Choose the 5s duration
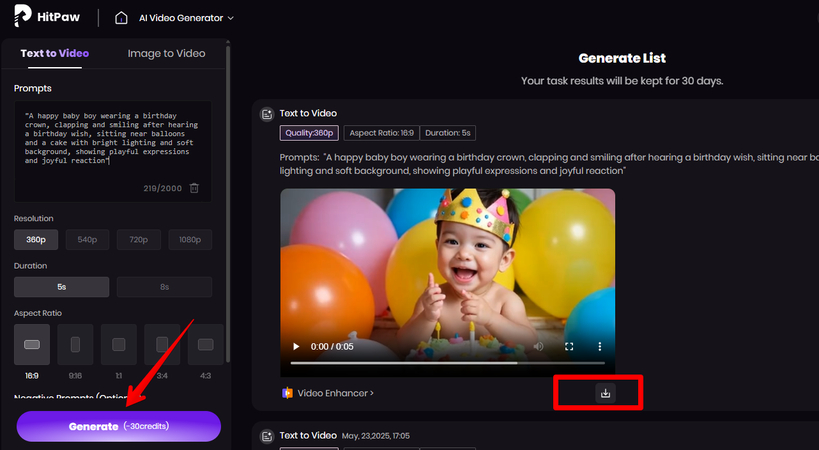This screenshot has width=819, height=450. coord(62,287)
